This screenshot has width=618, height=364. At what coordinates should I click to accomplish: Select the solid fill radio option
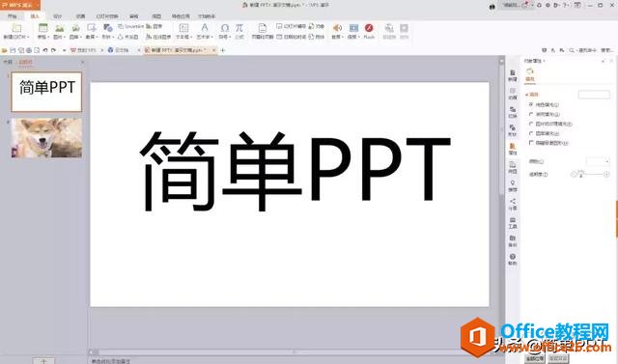(x=531, y=105)
